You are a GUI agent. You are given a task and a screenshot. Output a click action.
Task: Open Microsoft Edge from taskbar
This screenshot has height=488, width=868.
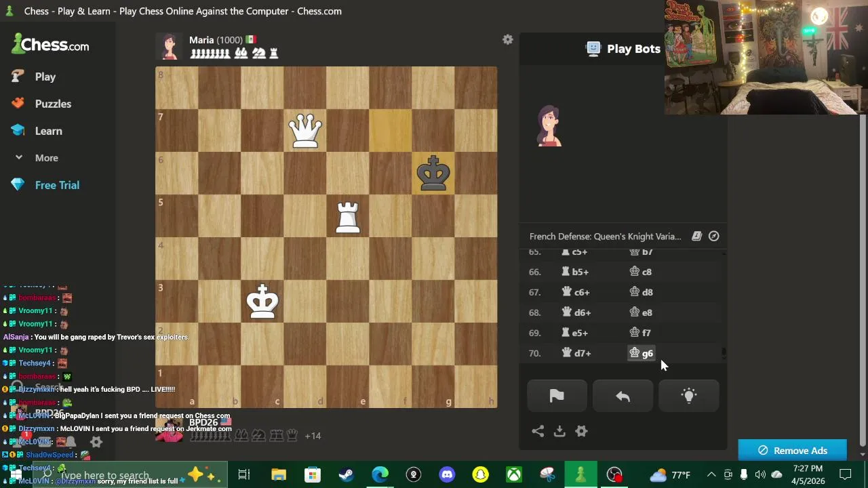coord(380,475)
